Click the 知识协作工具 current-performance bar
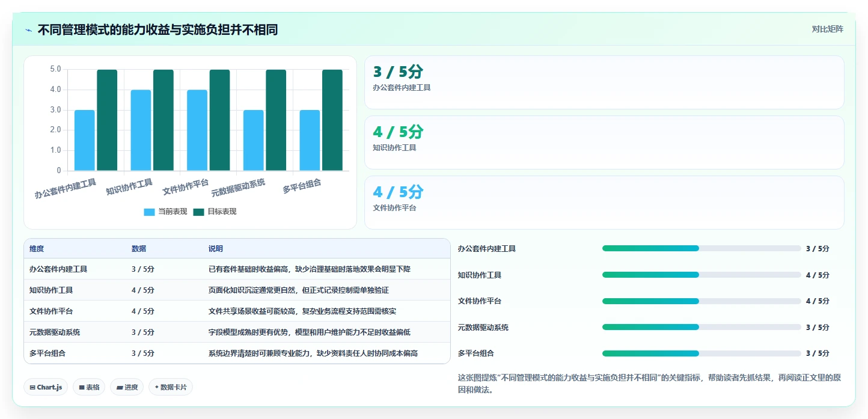Screen dimensions: 868x419 coord(141,130)
